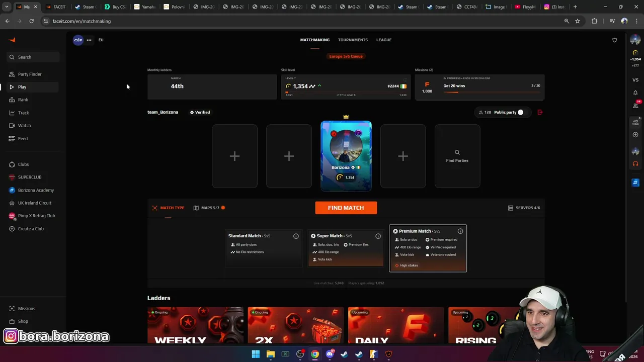The height and width of the screenshot is (362, 644).
Task: Open Pimp X Refrag Club
Action: click(x=36, y=216)
